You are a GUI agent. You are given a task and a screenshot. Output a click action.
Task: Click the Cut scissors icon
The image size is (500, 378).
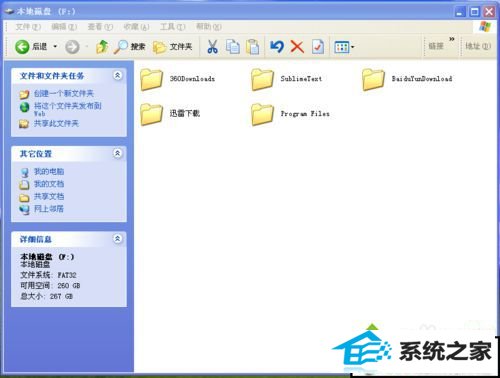click(212, 47)
